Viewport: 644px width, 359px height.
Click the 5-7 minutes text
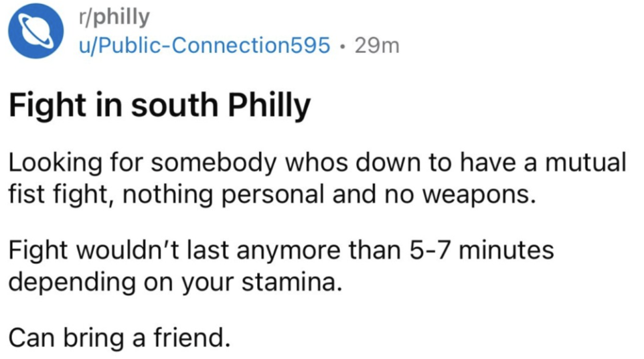[481, 250]
